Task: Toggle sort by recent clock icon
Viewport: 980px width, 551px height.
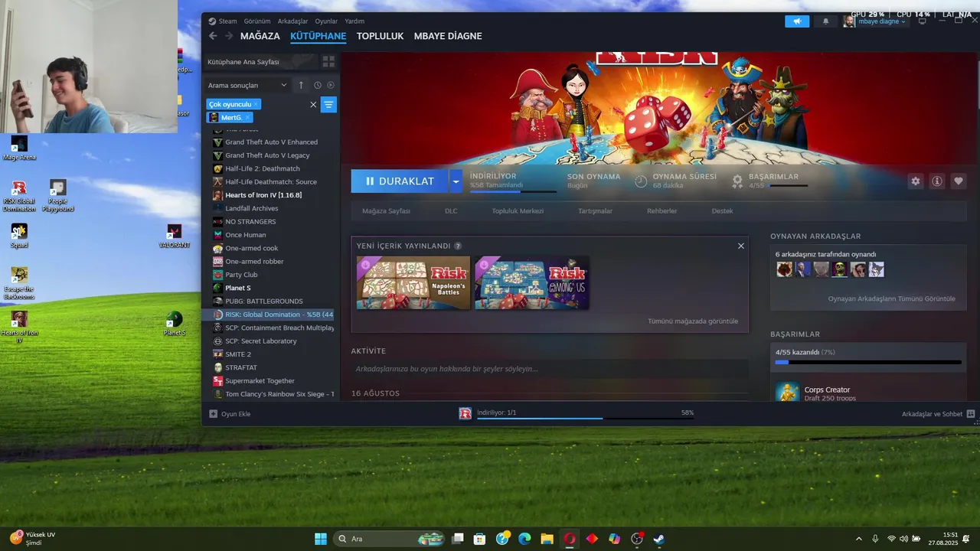Action: 317,85
